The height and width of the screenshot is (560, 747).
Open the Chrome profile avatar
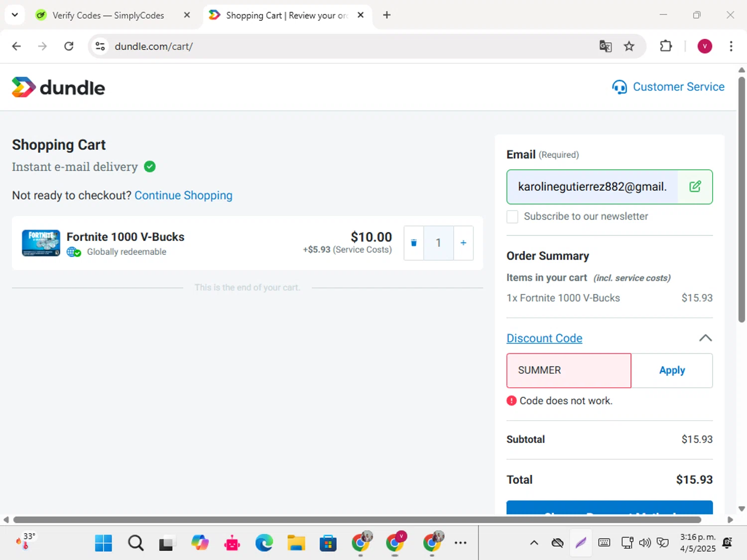pos(705,46)
